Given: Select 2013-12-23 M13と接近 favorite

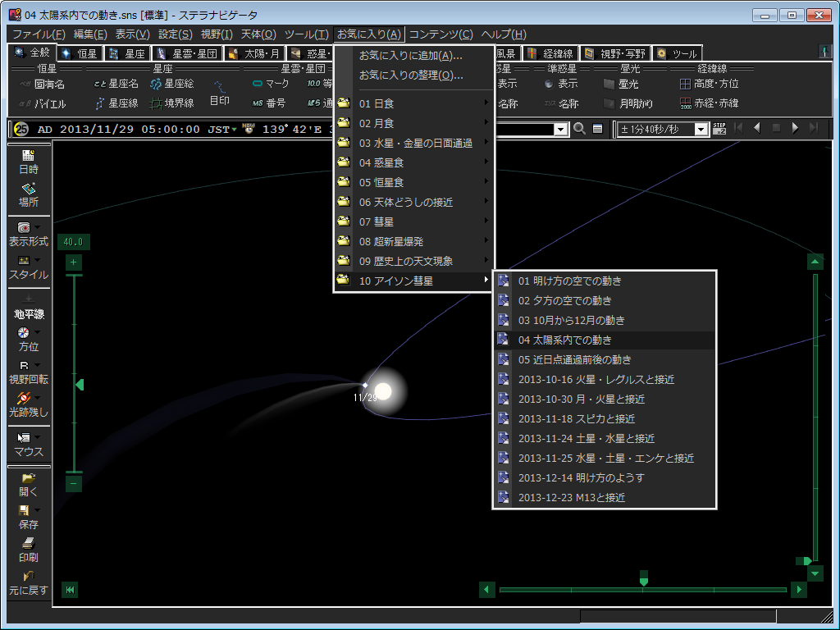Looking at the screenshot, I should click(605, 497).
